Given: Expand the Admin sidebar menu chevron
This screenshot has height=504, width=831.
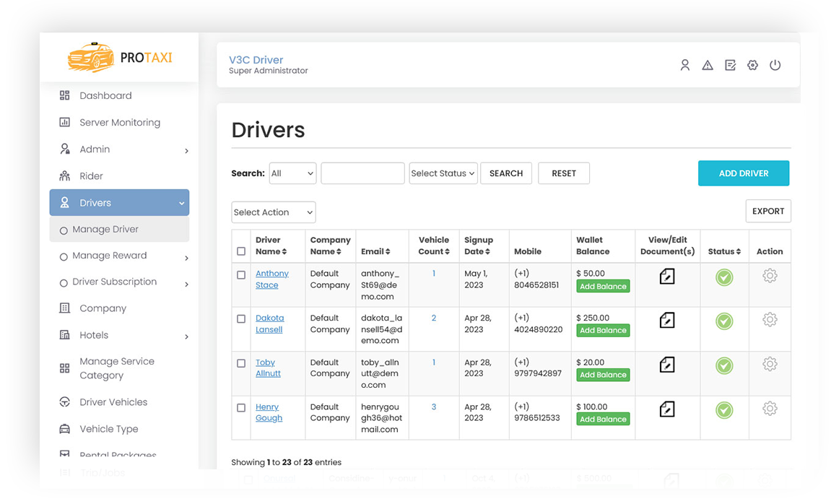Looking at the screenshot, I should point(186,151).
